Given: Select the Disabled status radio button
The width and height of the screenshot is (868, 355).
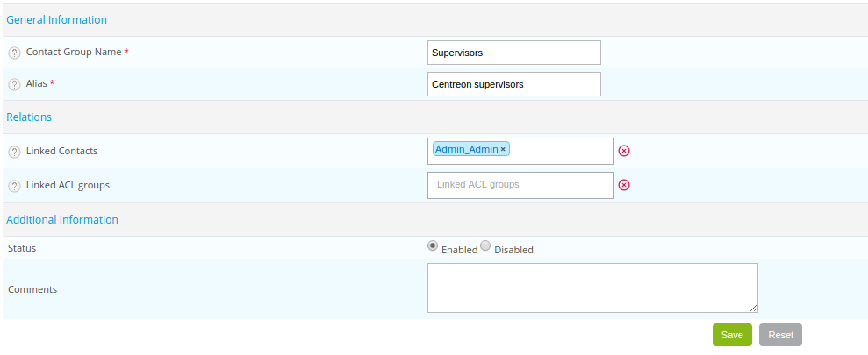Looking at the screenshot, I should (485, 246).
